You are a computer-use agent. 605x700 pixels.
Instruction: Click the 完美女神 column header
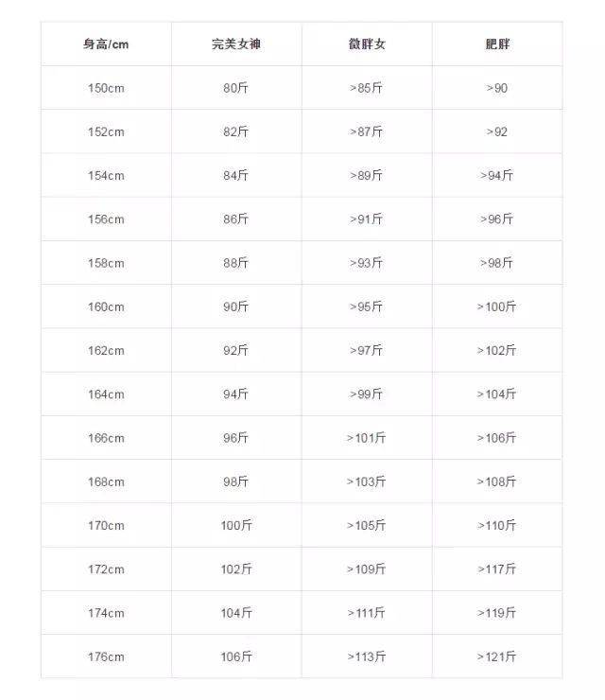click(x=236, y=44)
